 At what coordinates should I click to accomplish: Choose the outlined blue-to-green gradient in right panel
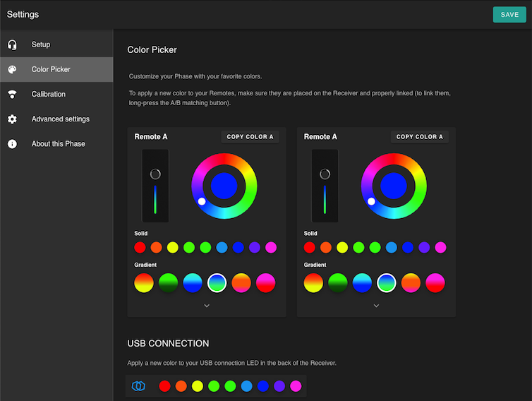click(x=387, y=283)
